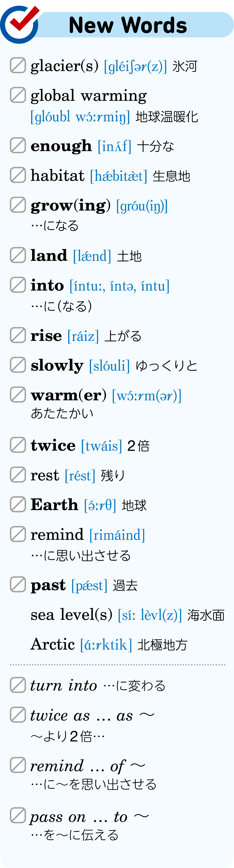Select the checkbox beside past
Image resolution: width=234 pixels, height=868 pixels.
(18, 584)
